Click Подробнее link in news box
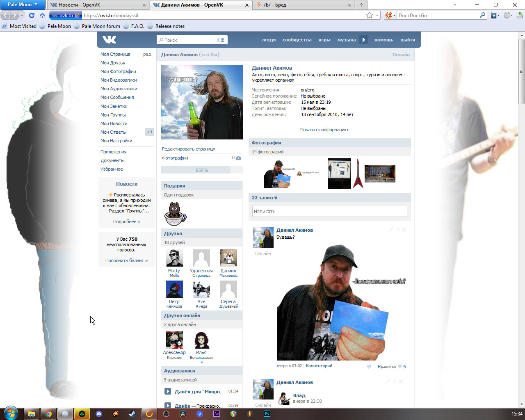Screen dimensions: 525x420 pos(127,221)
